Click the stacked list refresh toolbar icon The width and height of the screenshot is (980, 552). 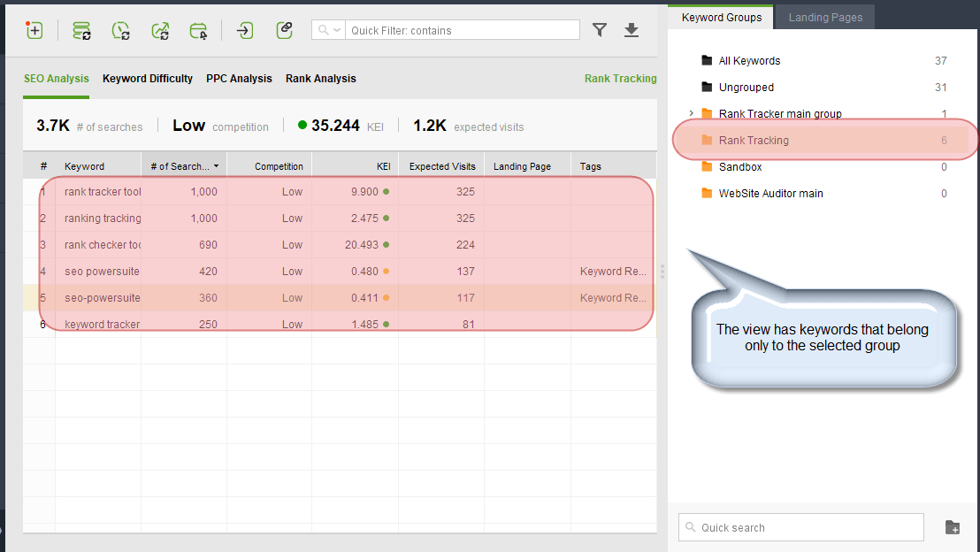click(x=81, y=30)
